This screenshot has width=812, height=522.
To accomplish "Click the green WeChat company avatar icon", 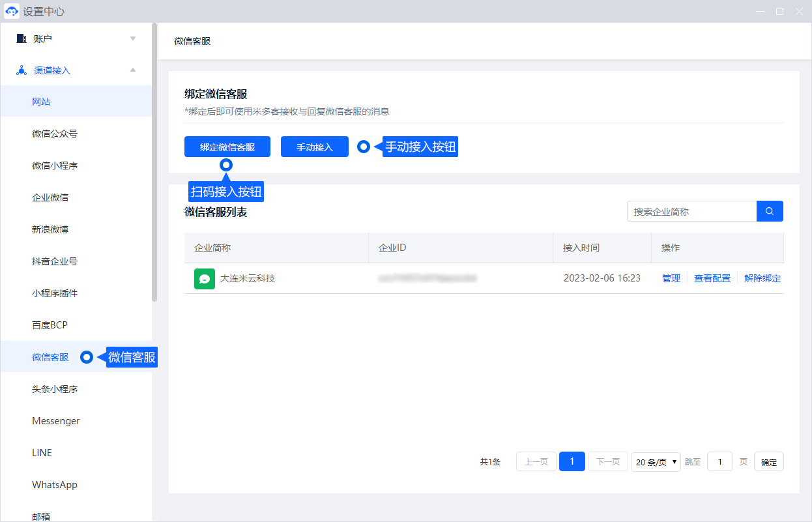I will point(205,278).
